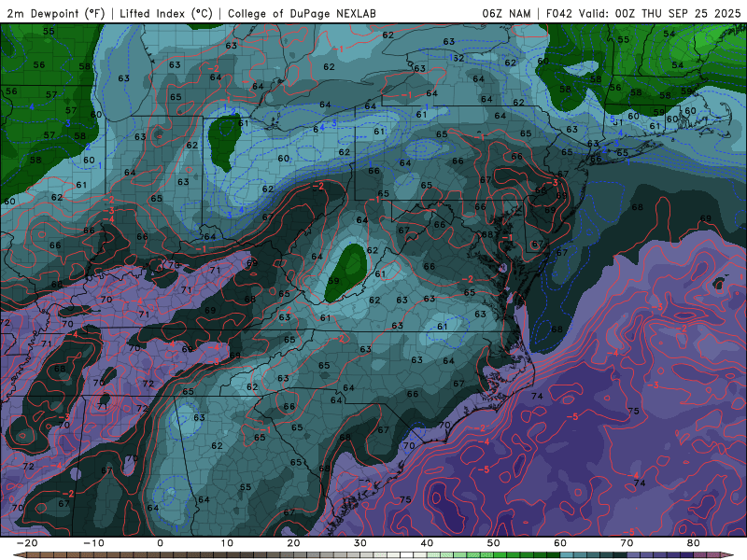This screenshot has height=560, width=747.
Task: Click the 30 tick label on colorbar
Action: (360, 543)
